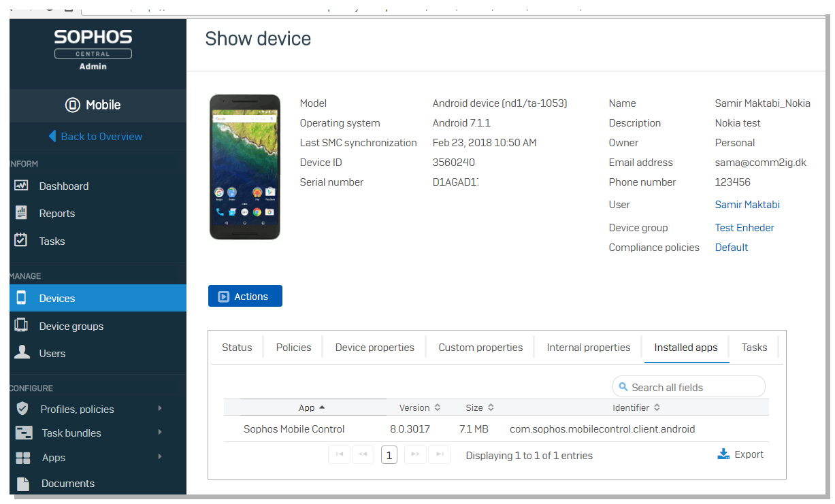
Task: Click the Mobile product icon in sidebar
Action: click(73, 105)
